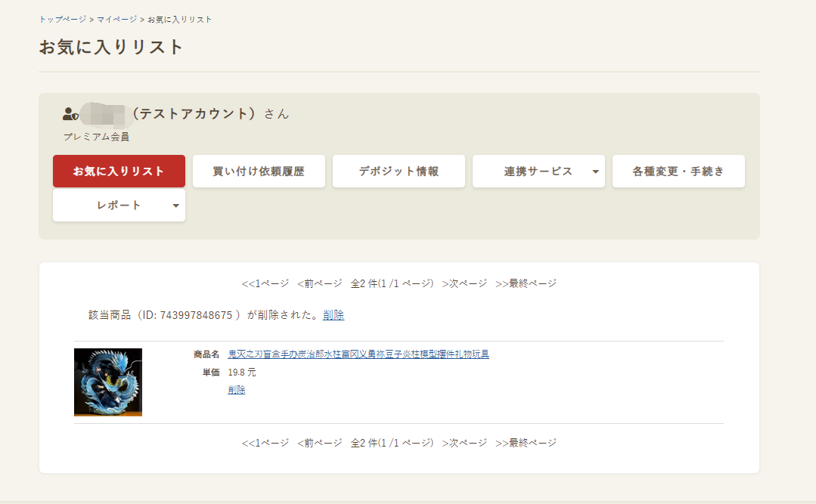This screenshot has width=816, height=504.
Task: Navigate to トップページ breadcrumb
Action: pyautogui.click(x=59, y=19)
